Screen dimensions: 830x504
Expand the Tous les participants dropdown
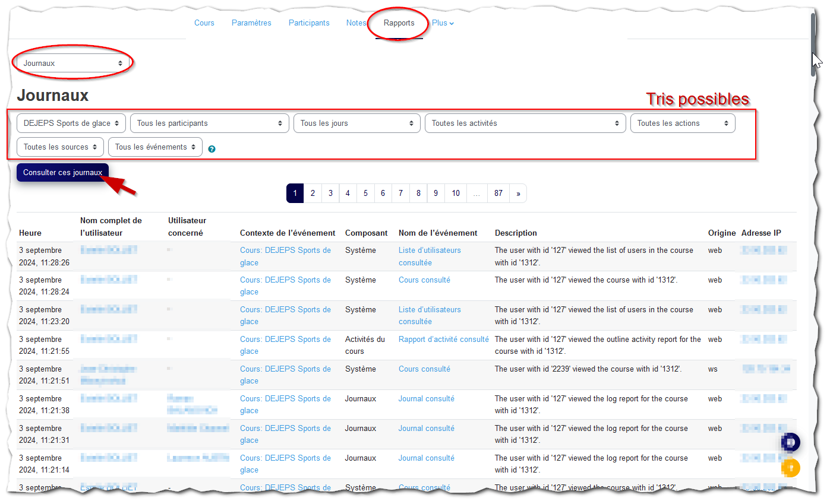tap(210, 123)
